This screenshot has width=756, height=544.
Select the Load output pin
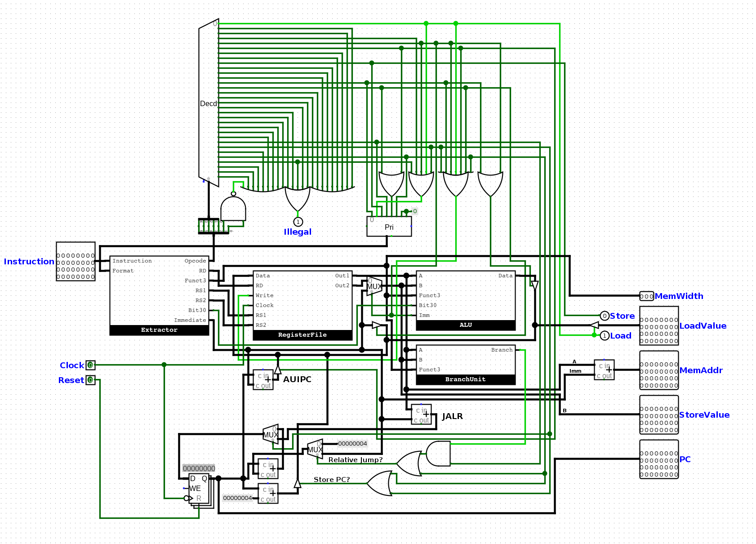click(605, 335)
